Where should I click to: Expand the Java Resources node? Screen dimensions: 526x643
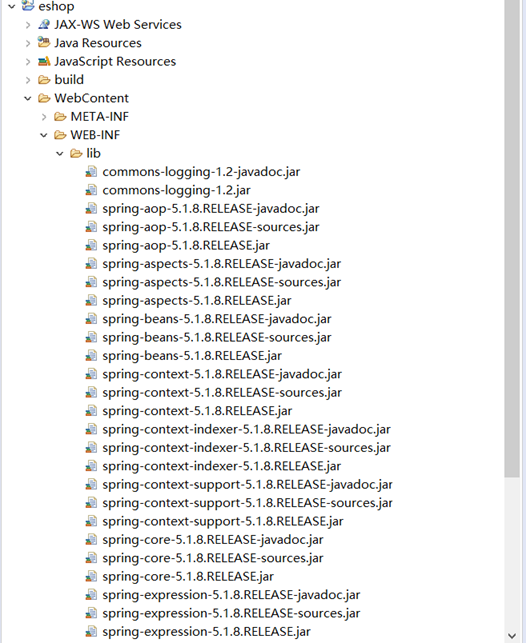28,43
